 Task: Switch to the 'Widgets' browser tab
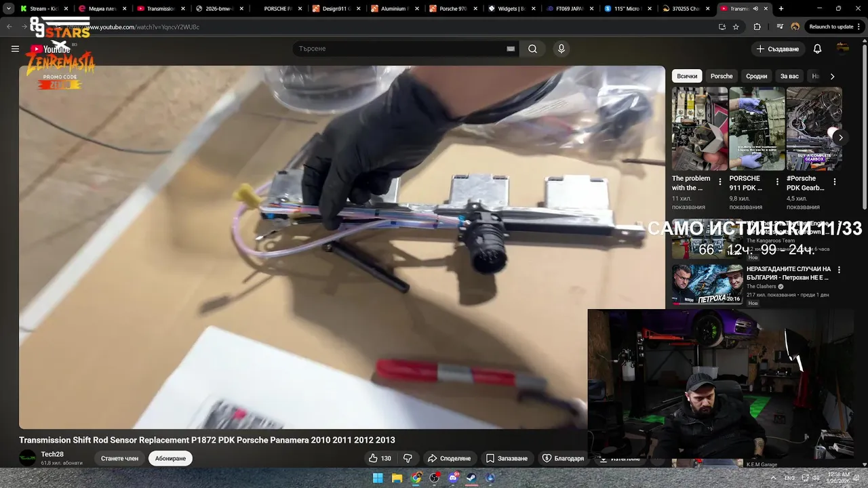pos(511,9)
